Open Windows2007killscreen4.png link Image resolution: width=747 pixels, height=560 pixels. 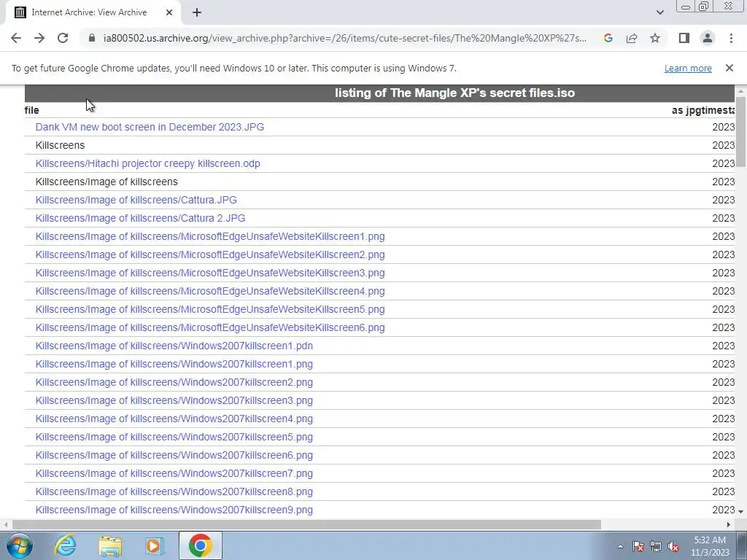(174, 419)
